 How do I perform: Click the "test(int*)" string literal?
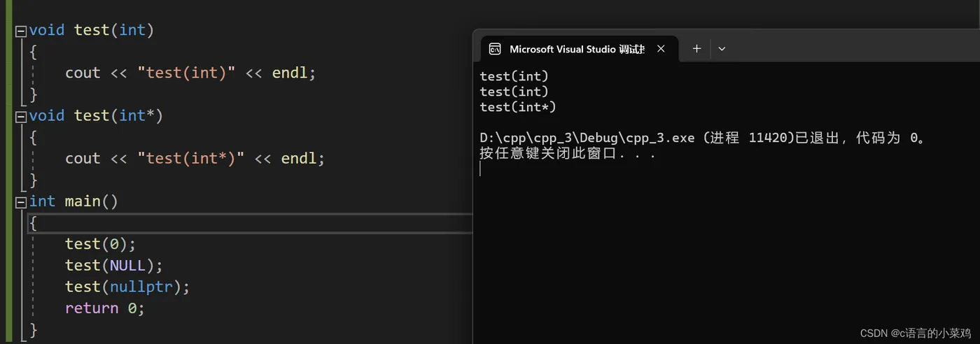191,159
